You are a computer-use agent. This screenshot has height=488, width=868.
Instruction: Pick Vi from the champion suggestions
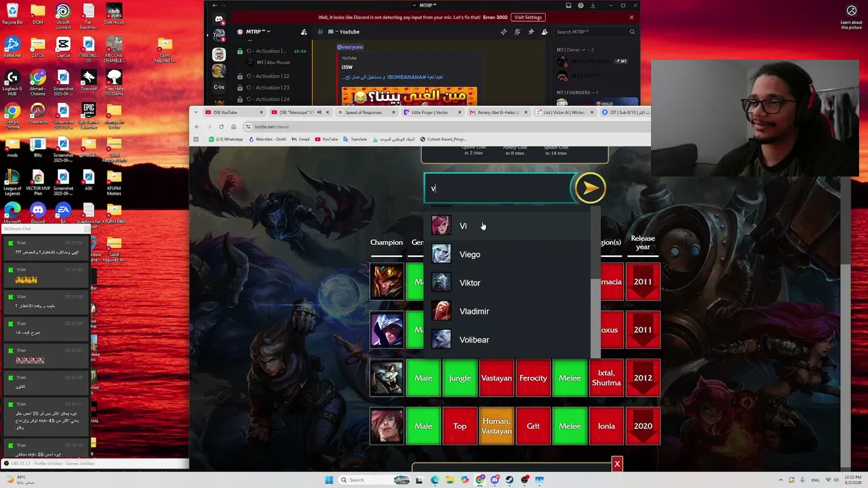509,226
